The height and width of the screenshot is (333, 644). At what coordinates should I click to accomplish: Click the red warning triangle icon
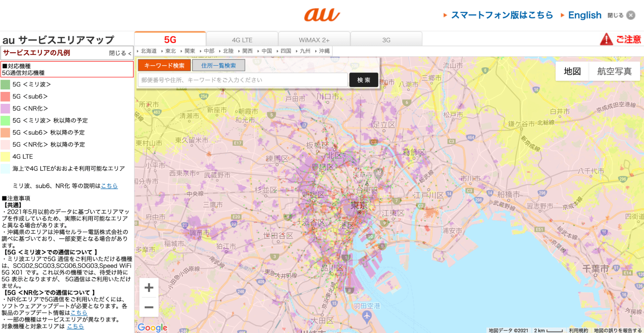606,39
